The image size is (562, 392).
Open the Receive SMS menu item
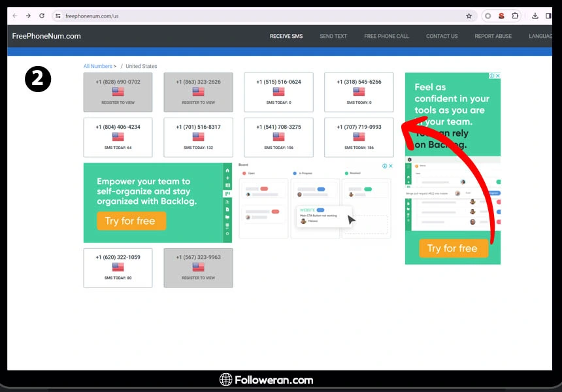[x=286, y=36]
